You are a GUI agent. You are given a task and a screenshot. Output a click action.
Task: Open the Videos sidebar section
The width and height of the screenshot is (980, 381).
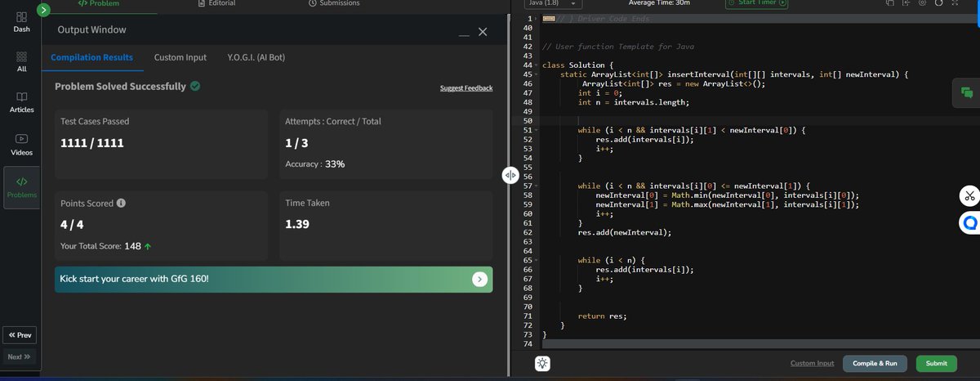pos(21,145)
